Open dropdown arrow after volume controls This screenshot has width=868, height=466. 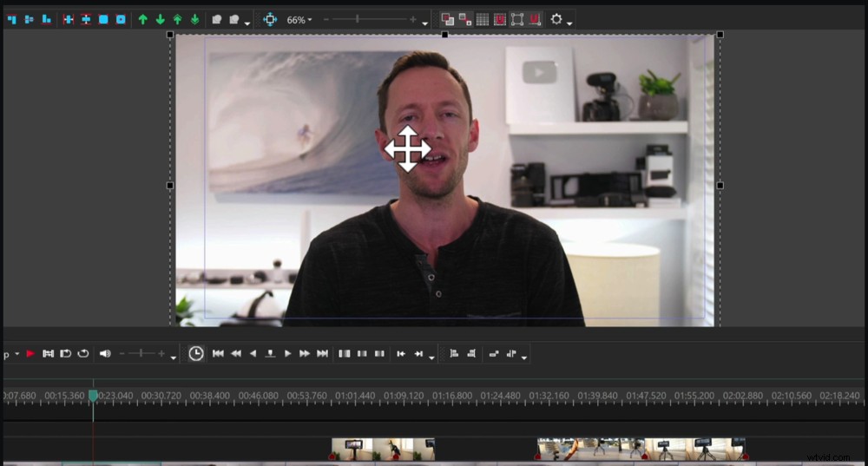point(174,358)
